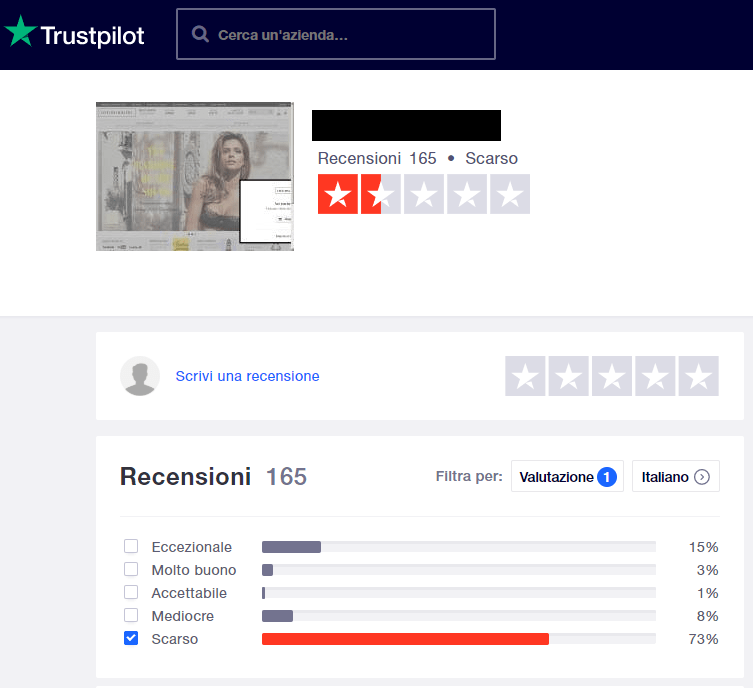Click the search magnifier icon
753x688 pixels.
point(200,35)
